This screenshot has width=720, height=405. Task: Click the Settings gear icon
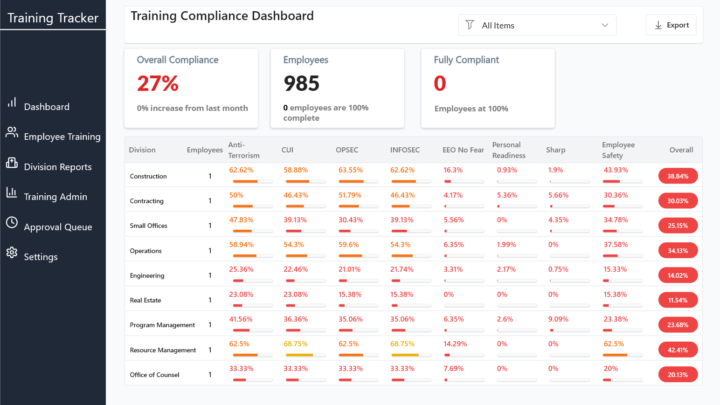click(12, 254)
